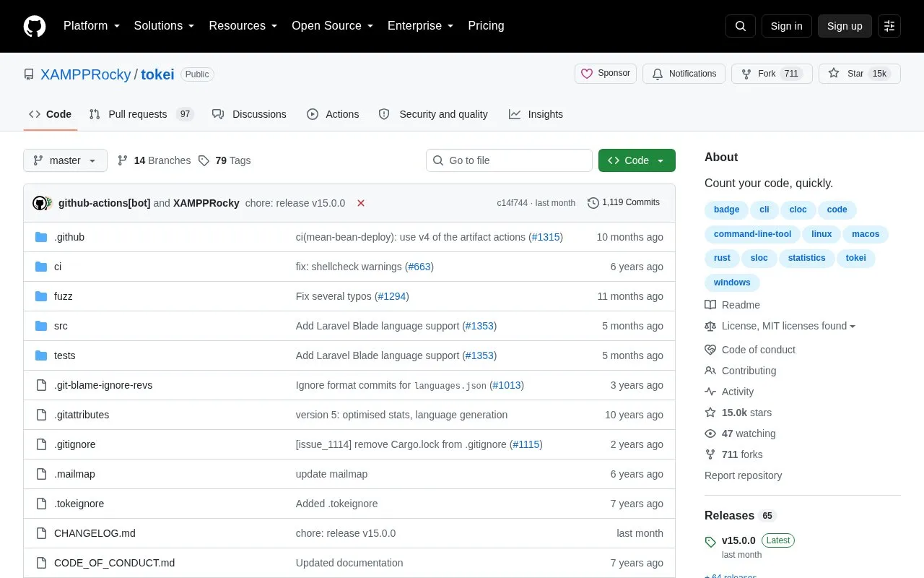Open pull request #1315 link
Viewport: 924px width, 578px height.
pyautogui.click(x=546, y=237)
